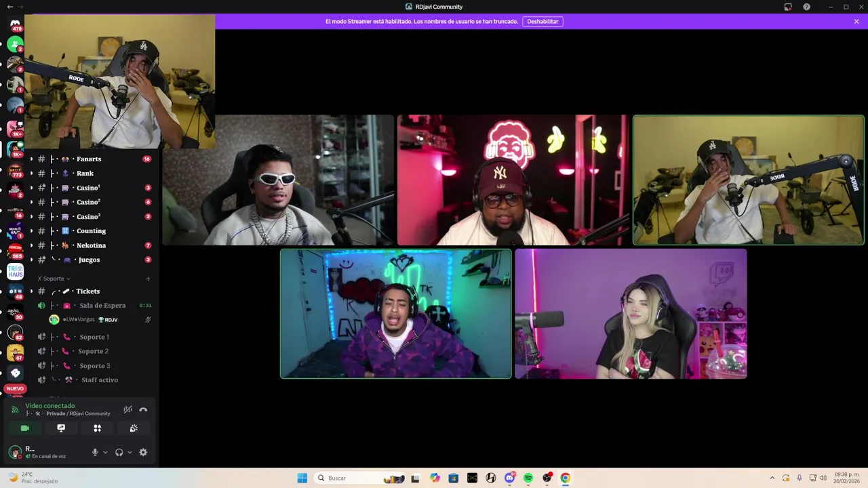Focus the blonde streamer video tile
The width and height of the screenshot is (868, 488).
tap(631, 314)
